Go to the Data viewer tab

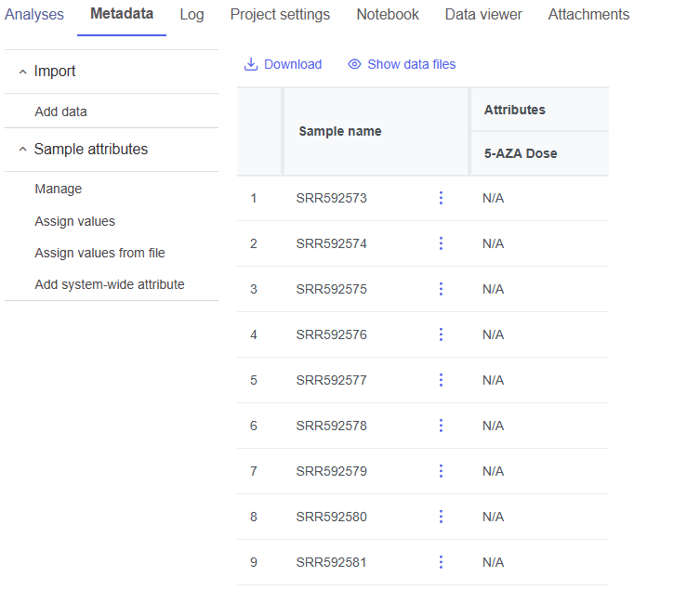483,15
